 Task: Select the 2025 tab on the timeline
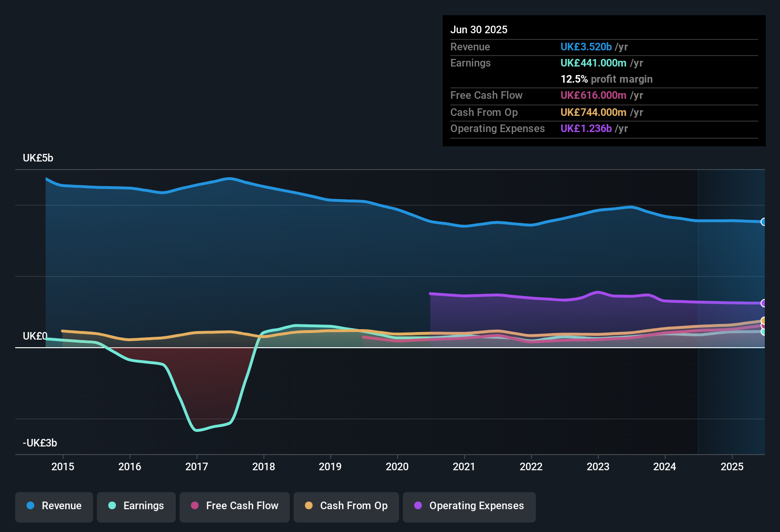732,467
